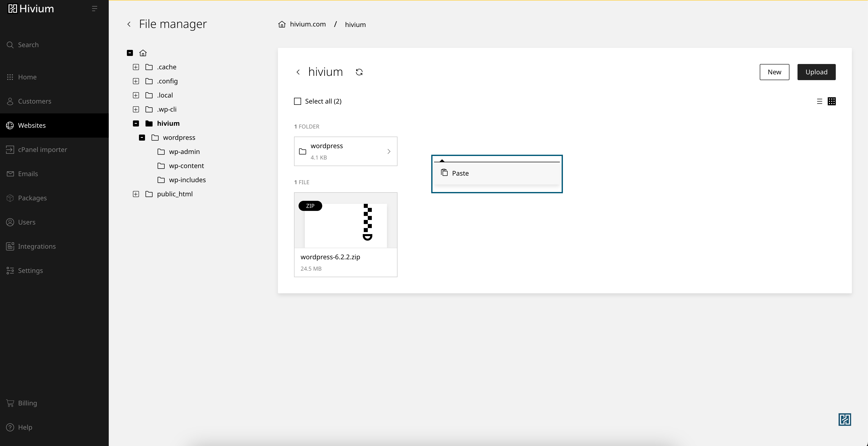Click hivium breadcrumb segment
Image resolution: width=868 pixels, height=446 pixels.
click(355, 25)
